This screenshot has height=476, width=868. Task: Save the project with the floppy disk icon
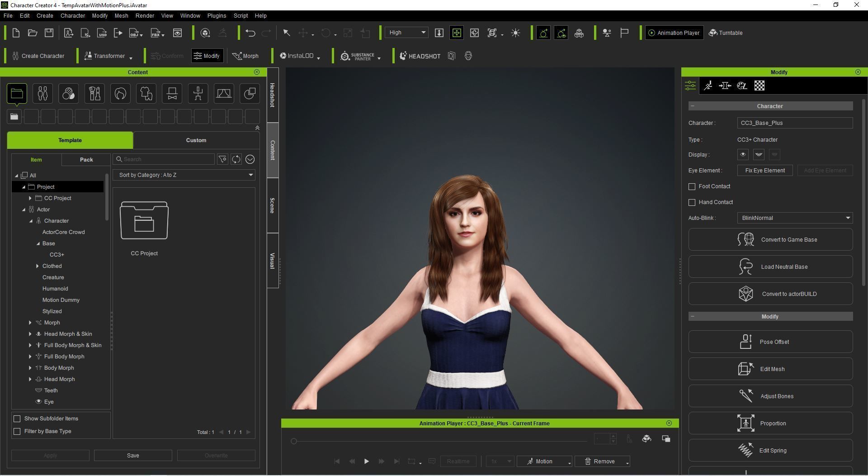pos(49,33)
